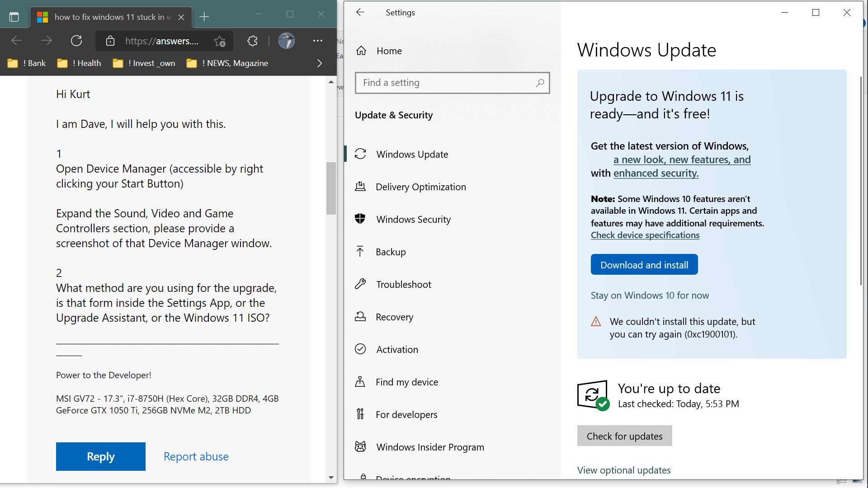Open the '! Health' favorites folder
This screenshot has width=868, height=488.
click(79, 63)
